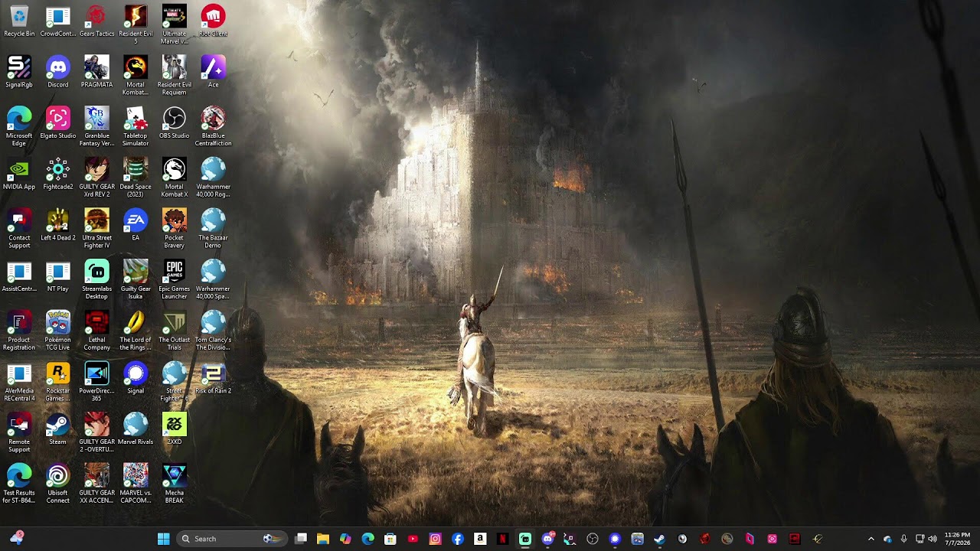Select the Ace desktop shortcut

coord(213,72)
